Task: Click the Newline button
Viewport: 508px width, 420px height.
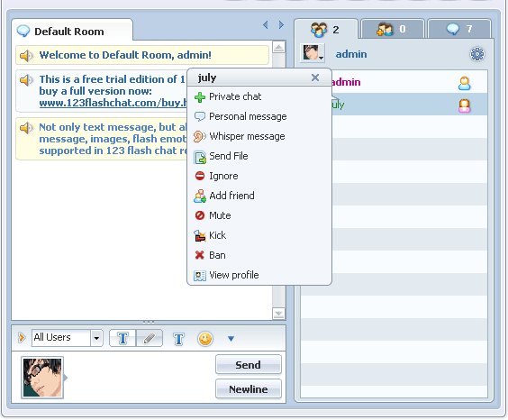Action: coord(249,388)
